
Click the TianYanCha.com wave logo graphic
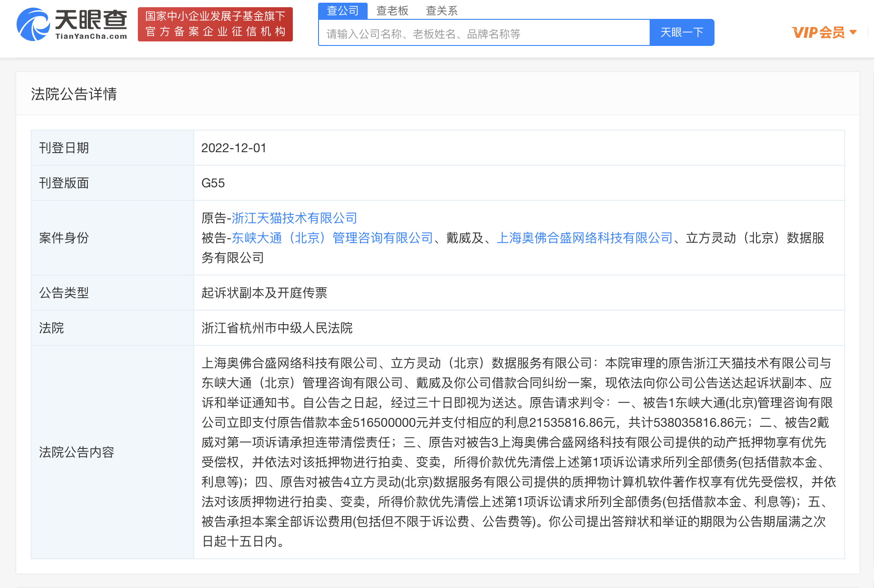pos(32,23)
